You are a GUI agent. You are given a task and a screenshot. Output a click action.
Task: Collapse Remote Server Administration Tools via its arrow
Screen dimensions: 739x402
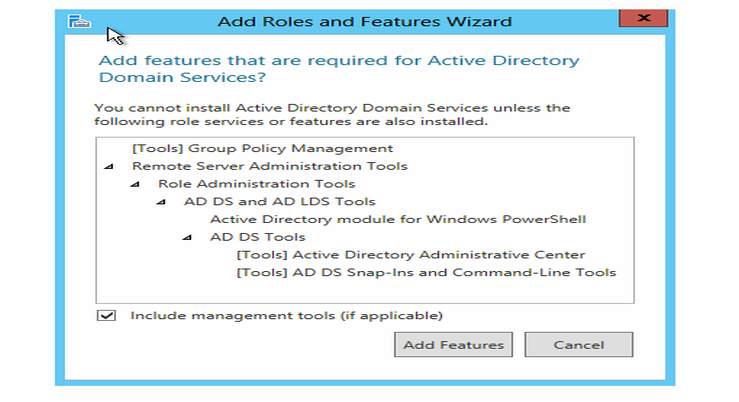click(108, 167)
